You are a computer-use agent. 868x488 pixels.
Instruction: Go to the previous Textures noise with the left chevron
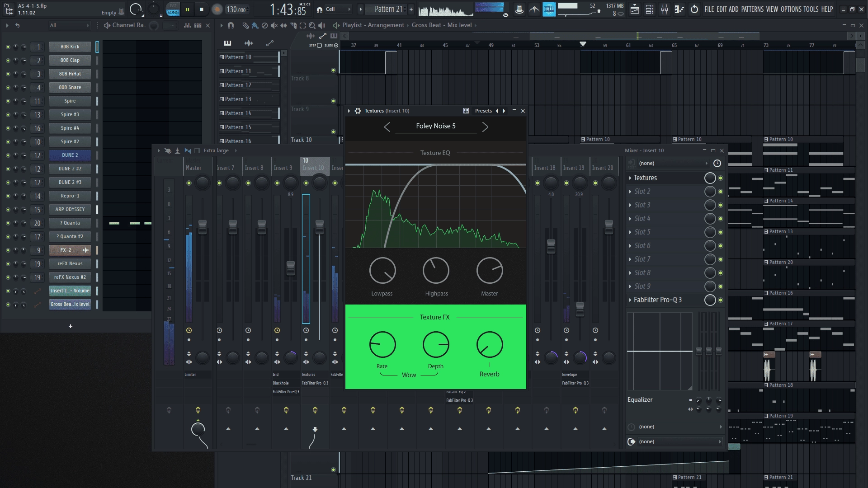(x=387, y=127)
